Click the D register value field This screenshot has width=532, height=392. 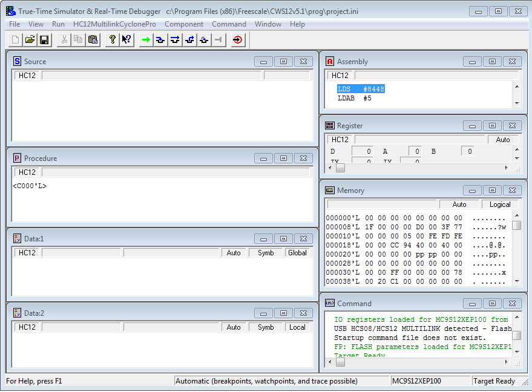point(363,151)
